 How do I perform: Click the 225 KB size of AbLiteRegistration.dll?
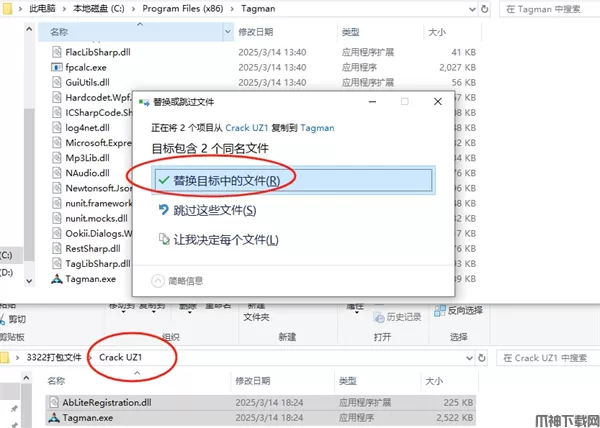click(458, 402)
